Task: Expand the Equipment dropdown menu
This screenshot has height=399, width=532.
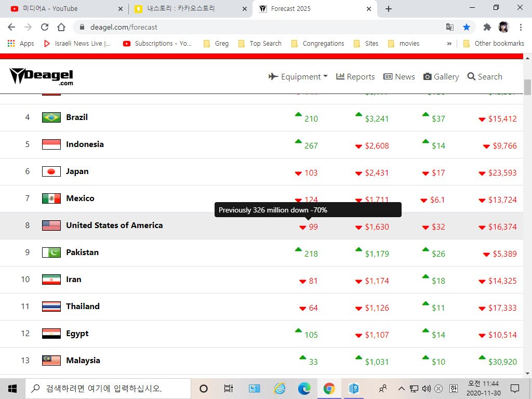Action: pos(298,76)
